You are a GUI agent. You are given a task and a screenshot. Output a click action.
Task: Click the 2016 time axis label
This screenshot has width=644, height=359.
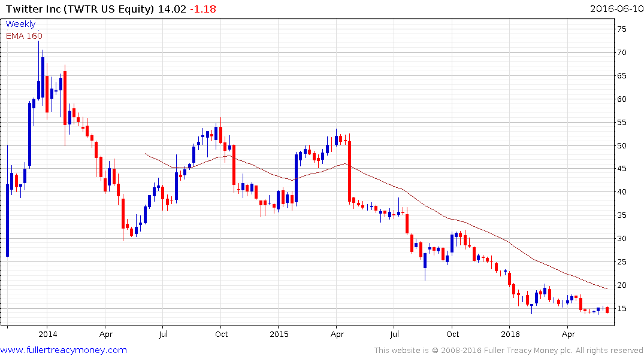point(510,334)
